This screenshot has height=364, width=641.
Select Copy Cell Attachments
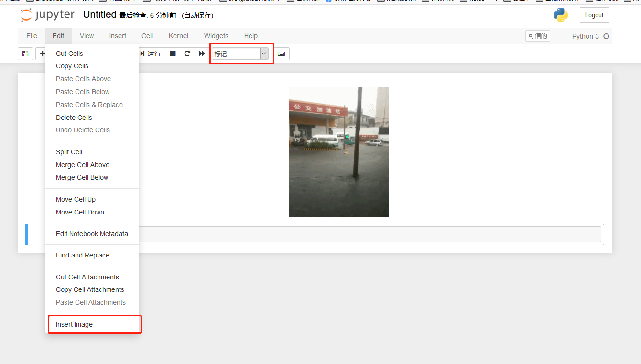[92, 289]
